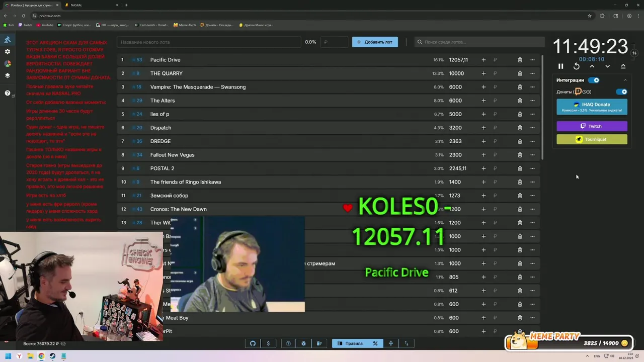This screenshot has width=644, height=362.
Task: Open more options for Cronos: The New Dawn
Action: tap(532, 209)
